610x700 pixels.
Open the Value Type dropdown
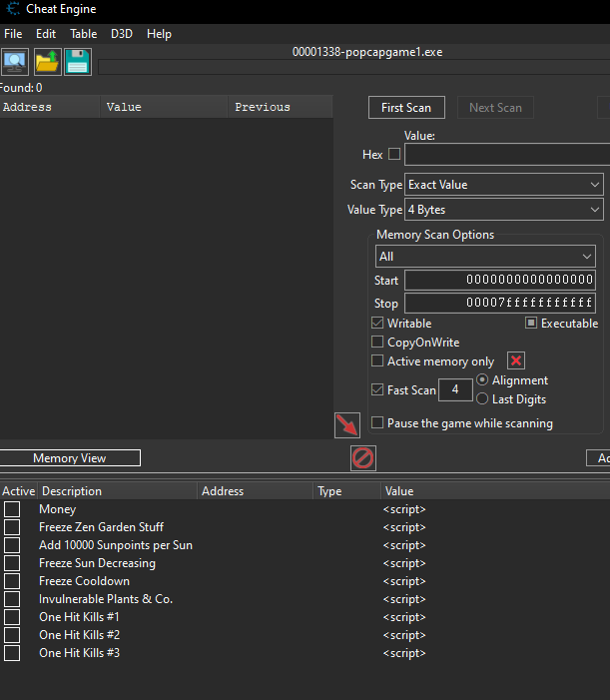pyautogui.click(x=504, y=210)
